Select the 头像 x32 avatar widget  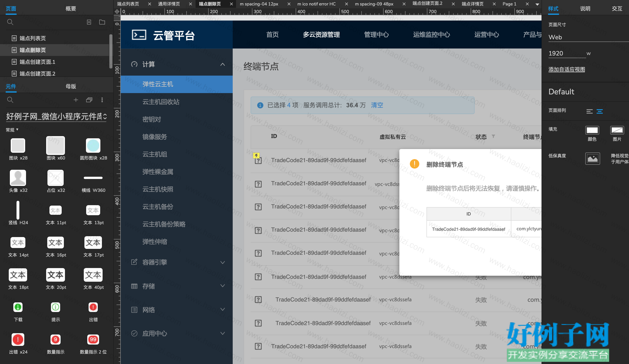point(18,178)
